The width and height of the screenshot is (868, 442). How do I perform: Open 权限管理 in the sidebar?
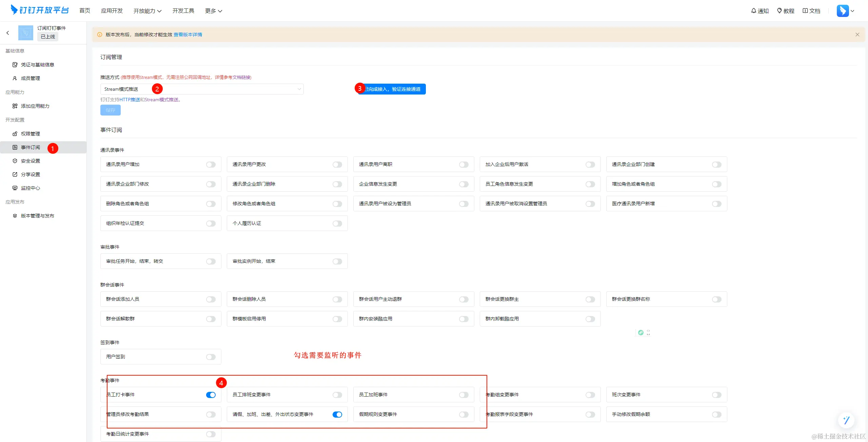31,134
